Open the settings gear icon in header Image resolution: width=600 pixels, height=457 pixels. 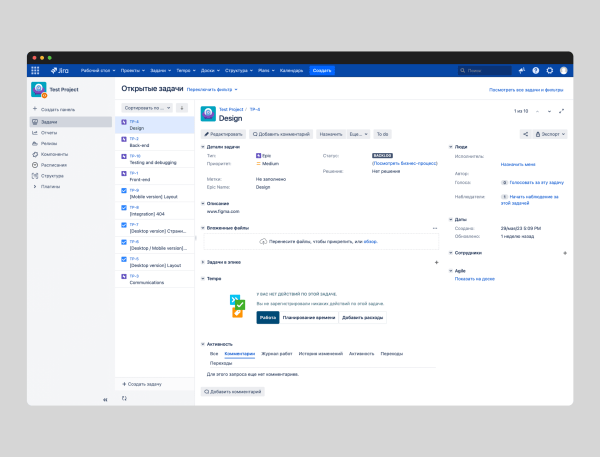tap(550, 71)
